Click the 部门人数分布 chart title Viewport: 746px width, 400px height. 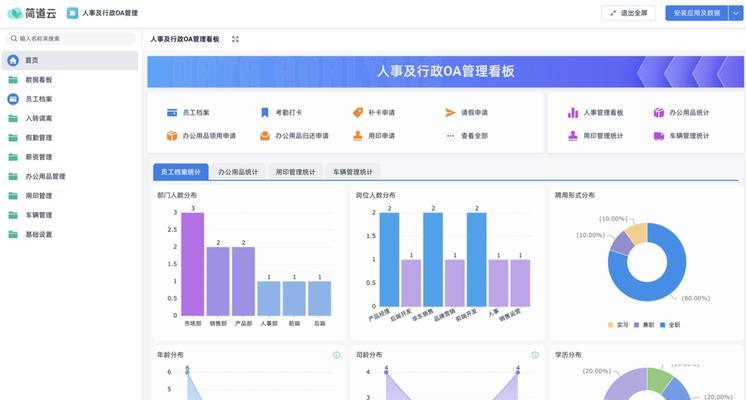177,195
